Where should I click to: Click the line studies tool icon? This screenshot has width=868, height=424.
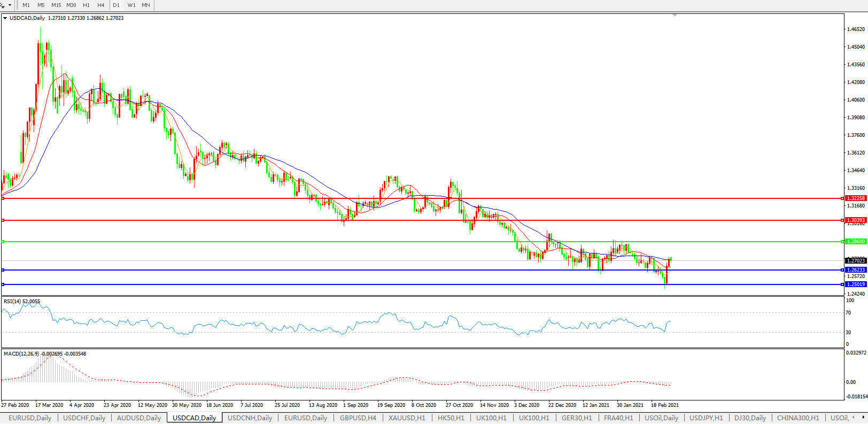click(3, 5)
